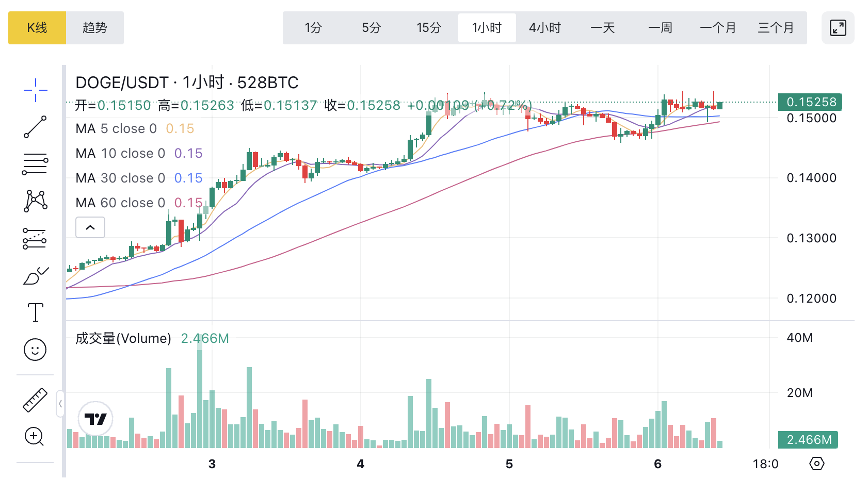
Task: Collapse the left drawing toolbar
Action: coord(60,404)
